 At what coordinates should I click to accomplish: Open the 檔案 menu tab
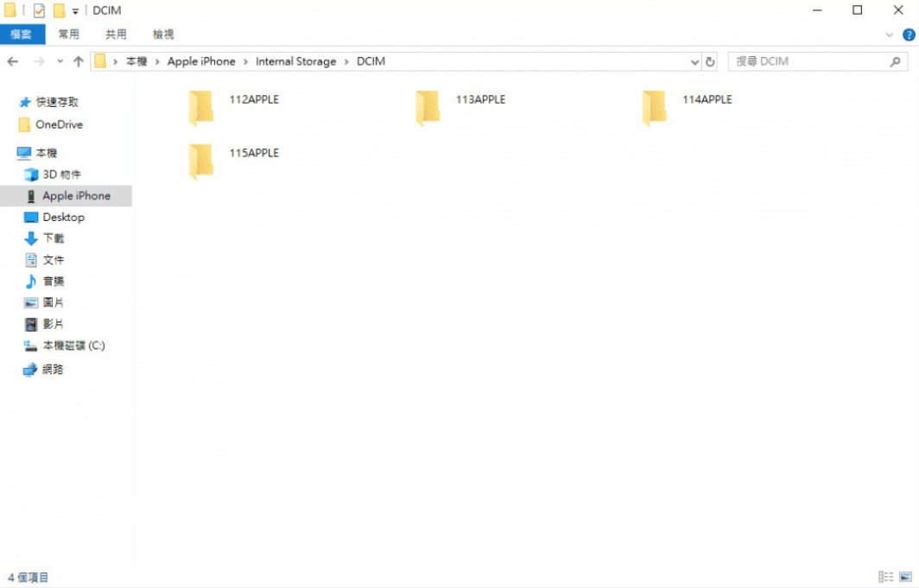[x=22, y=35]
